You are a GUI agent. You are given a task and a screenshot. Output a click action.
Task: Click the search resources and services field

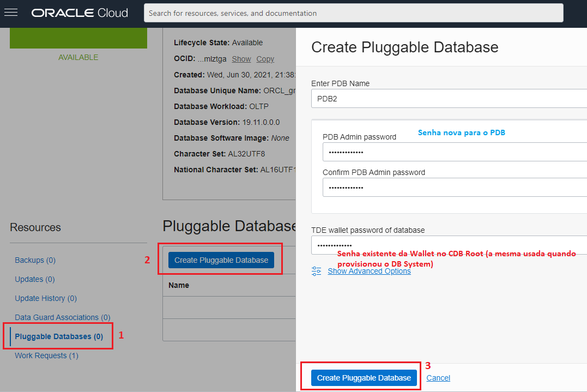pyautogui.click(x=353, y=13)
